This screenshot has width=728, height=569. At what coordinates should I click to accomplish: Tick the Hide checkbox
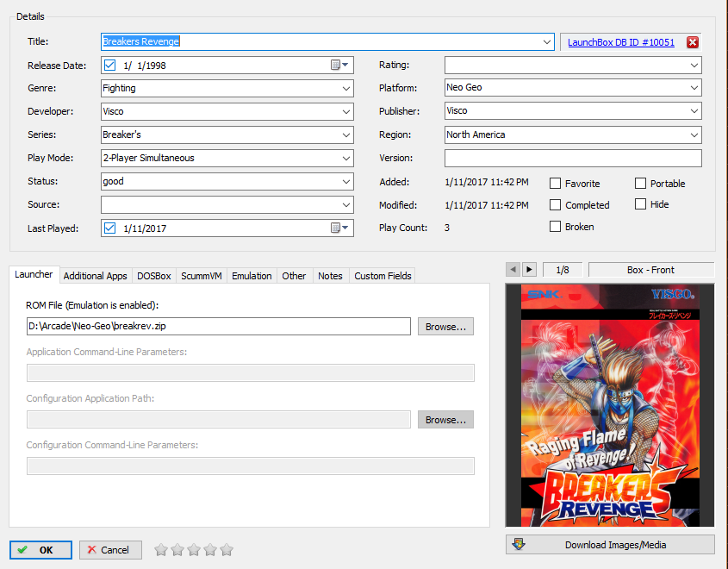pos(640,204)
